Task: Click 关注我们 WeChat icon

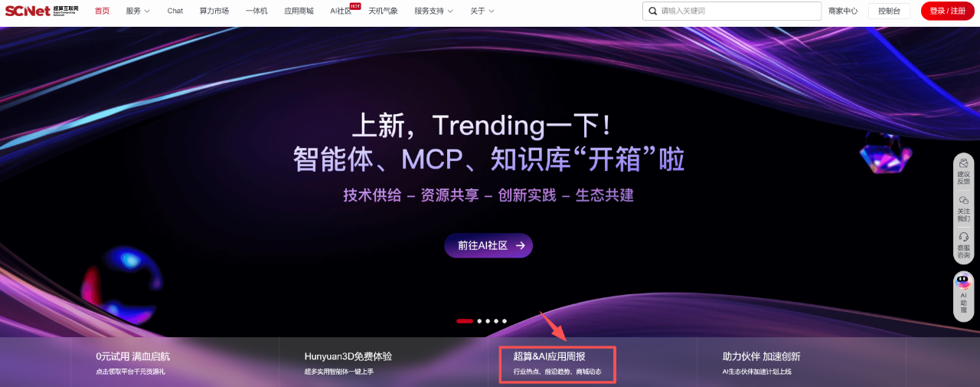Action: tap(963, 200)
